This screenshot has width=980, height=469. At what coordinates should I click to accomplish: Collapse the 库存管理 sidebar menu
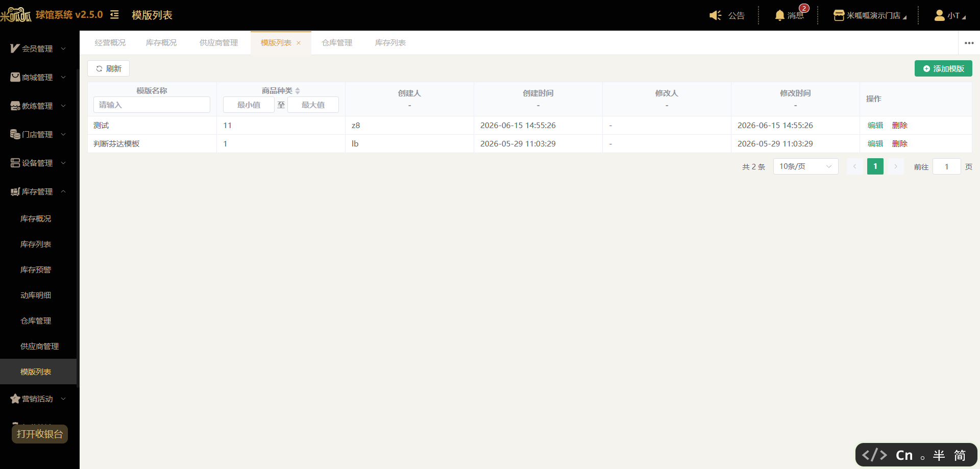pos(38,191)
